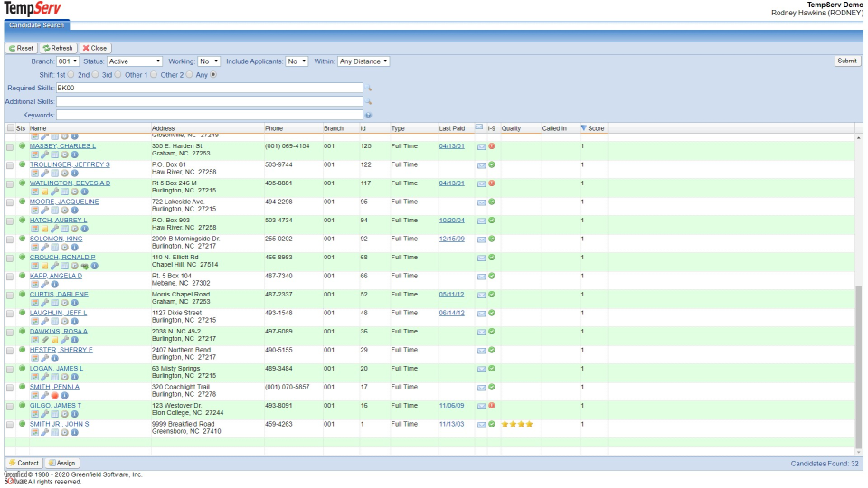Screen dimensions: 868x488
Task: Check the box for Jacqueline Moore
Action: click(x=10, y=202)
